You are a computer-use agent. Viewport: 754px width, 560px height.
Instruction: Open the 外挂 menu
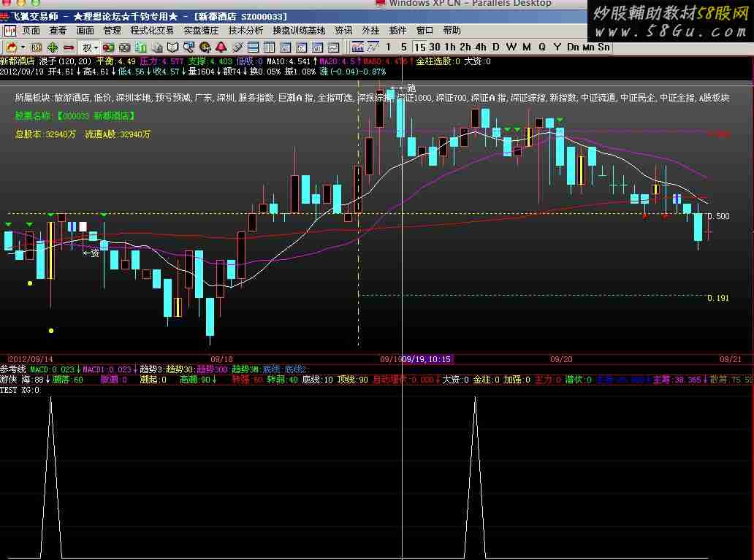click(x=370, y=31)
